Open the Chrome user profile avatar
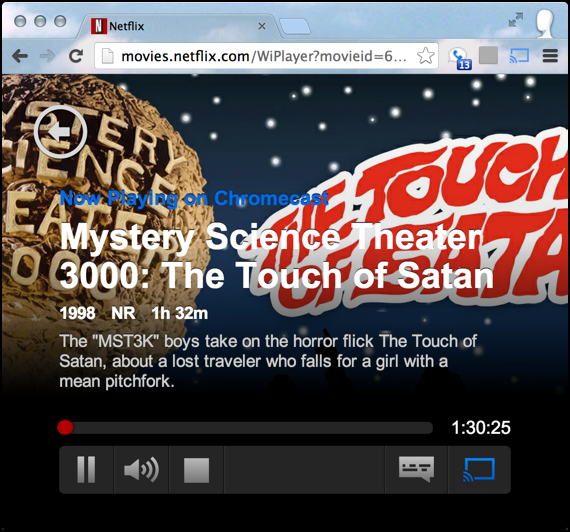The height and width of the screenshot is (532, 570). click(x=545, y=23)
